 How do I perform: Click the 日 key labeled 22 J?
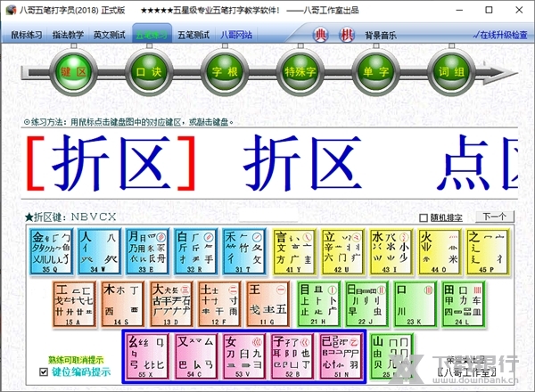pyautogui.click(x=366, y=304)
